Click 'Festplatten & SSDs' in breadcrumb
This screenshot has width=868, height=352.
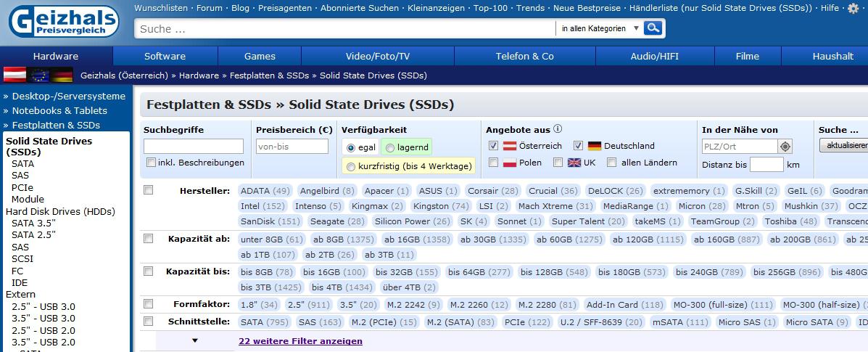click(x=270, y=75)
